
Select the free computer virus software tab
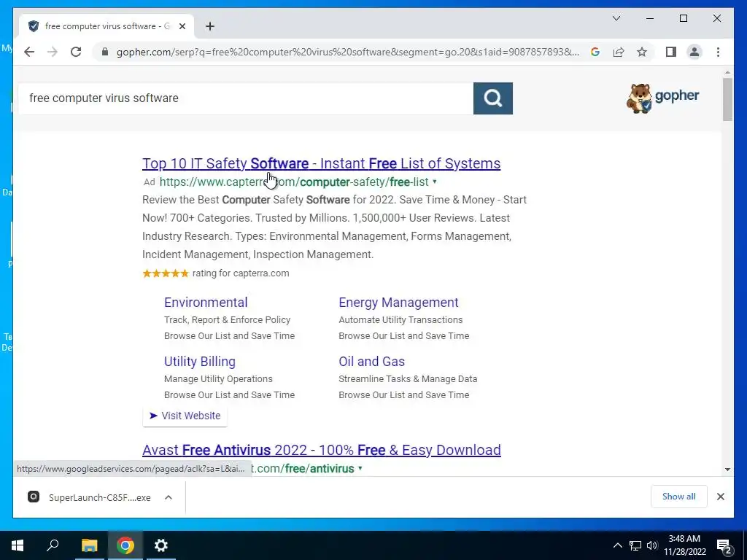click(107, 26)
